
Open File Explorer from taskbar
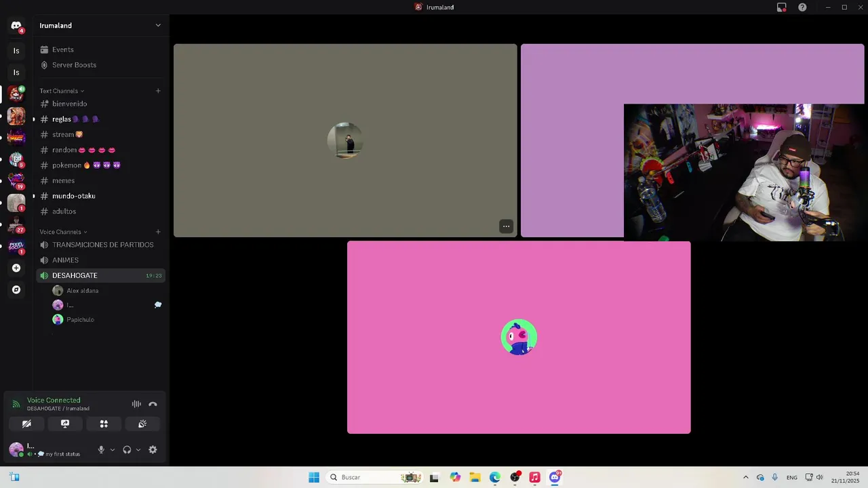point(475,477)
